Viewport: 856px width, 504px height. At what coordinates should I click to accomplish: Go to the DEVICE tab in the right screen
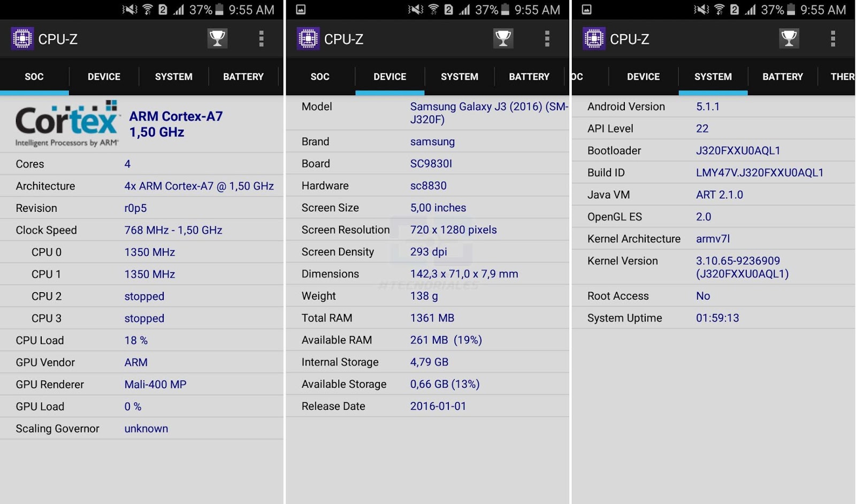point(643,77)
